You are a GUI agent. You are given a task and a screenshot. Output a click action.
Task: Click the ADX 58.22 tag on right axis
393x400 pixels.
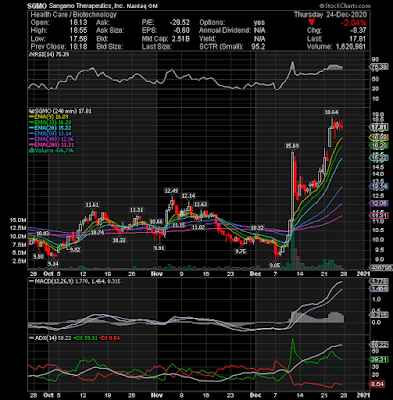(x=380, y=345)
